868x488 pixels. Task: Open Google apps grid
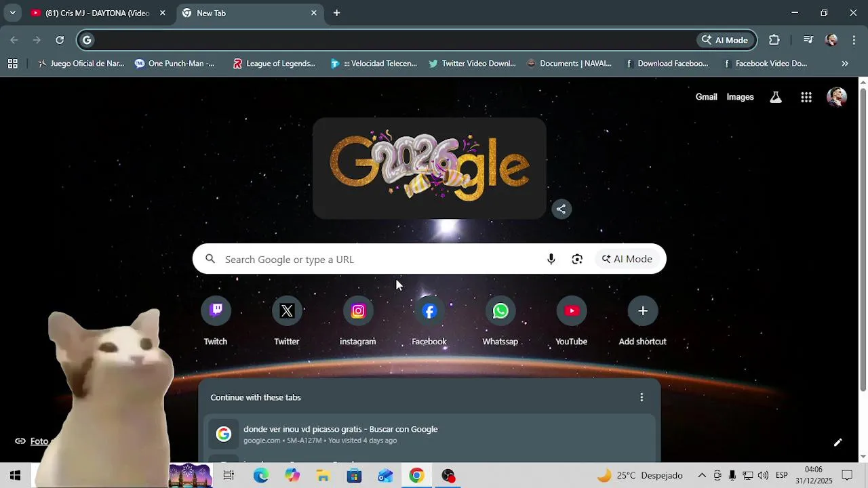806,97
